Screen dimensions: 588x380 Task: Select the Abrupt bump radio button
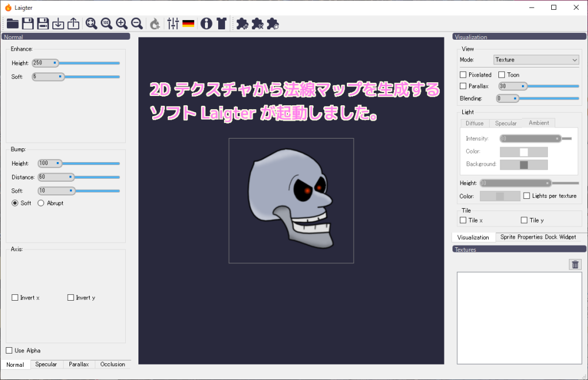point(41,203)
